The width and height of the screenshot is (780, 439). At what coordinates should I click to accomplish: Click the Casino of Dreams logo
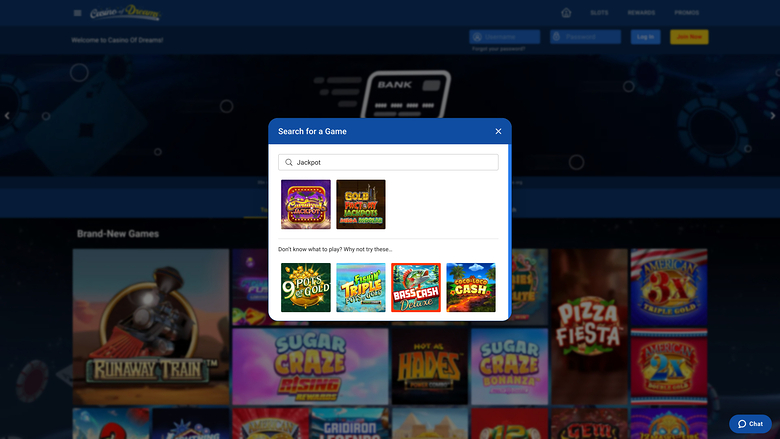click(x=124, y=13)
